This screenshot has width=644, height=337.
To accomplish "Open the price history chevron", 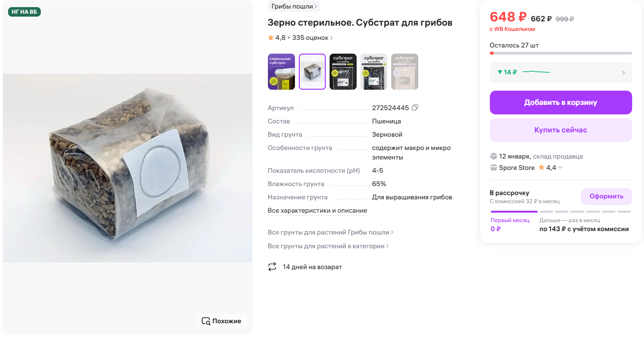I will pos(623,73).
